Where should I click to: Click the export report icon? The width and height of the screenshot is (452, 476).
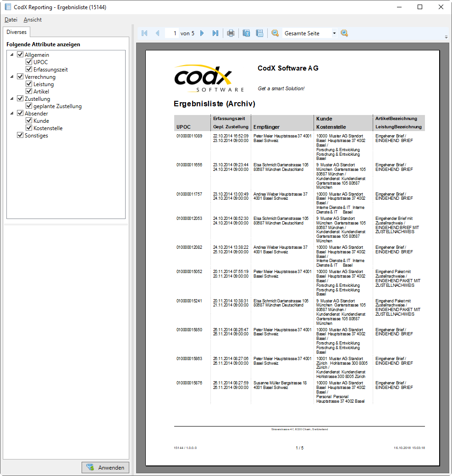(x=246, y=33)
